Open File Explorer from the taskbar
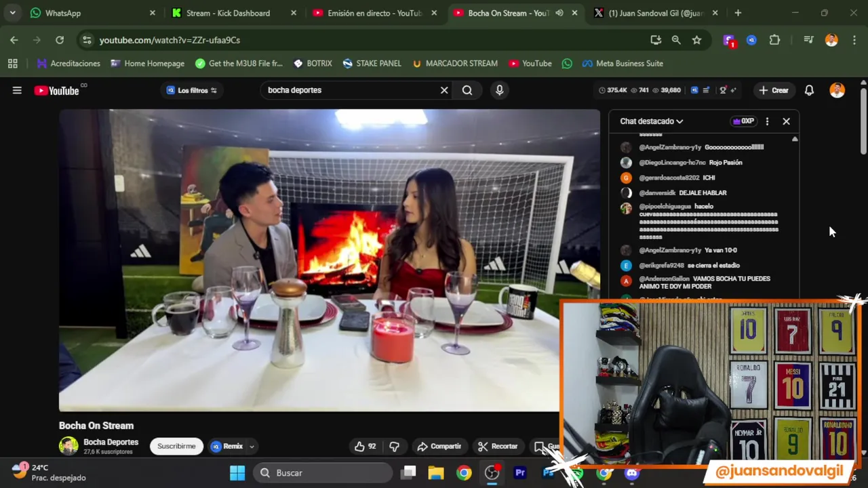Viewport: 868px width, 488px height. 435,472
